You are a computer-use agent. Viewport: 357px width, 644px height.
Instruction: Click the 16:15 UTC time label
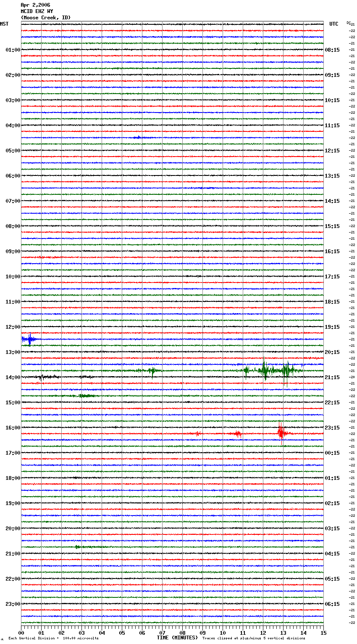(332, 251)
